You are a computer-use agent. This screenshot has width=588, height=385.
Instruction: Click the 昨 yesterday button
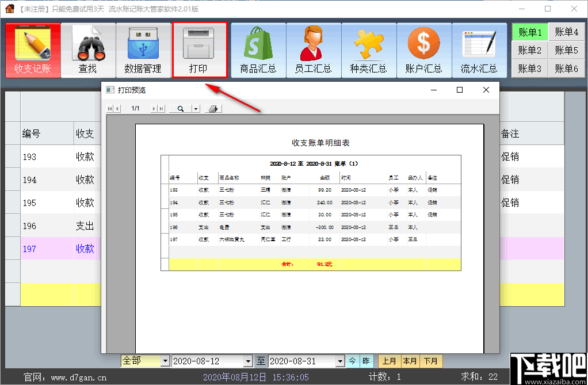(366, 361)
